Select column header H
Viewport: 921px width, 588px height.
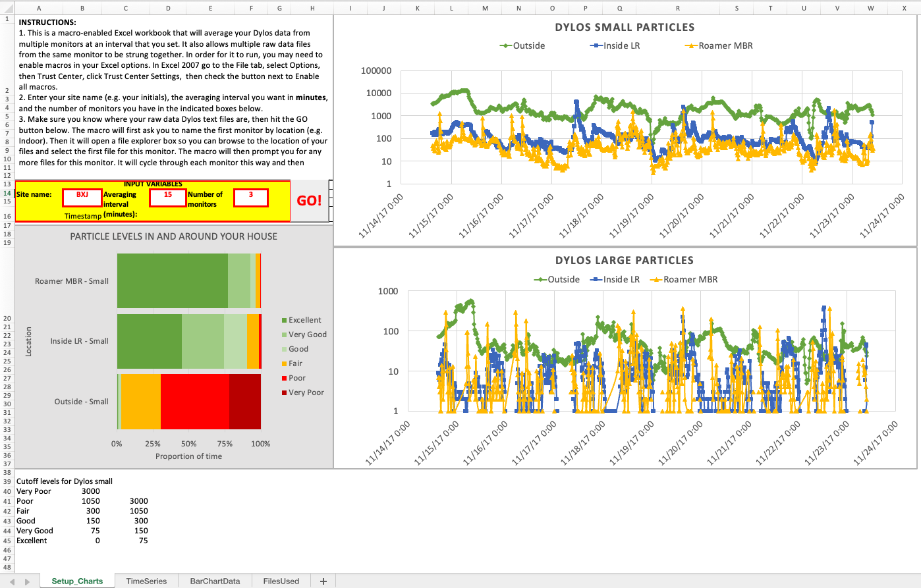click(x=312, y=8)
